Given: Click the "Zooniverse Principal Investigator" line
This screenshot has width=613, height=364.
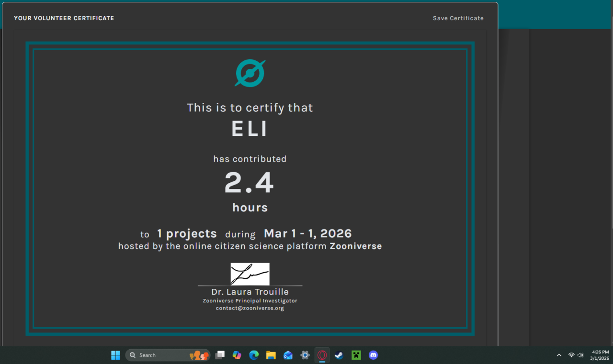Looking at the screenshot, I should point(250,301).
